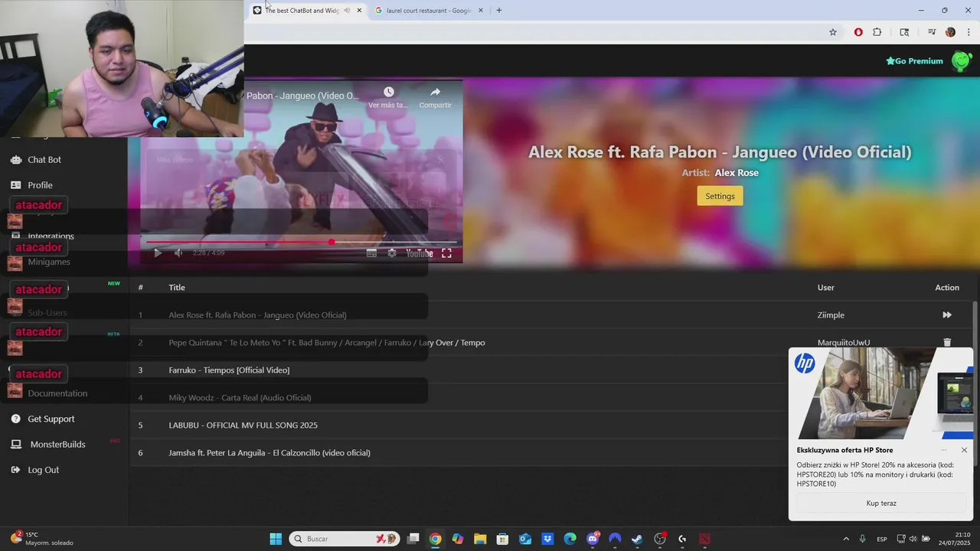Open the red ad blocker extension
The height and width of the screenshot is (551, 980).
(x=858, y=32)
